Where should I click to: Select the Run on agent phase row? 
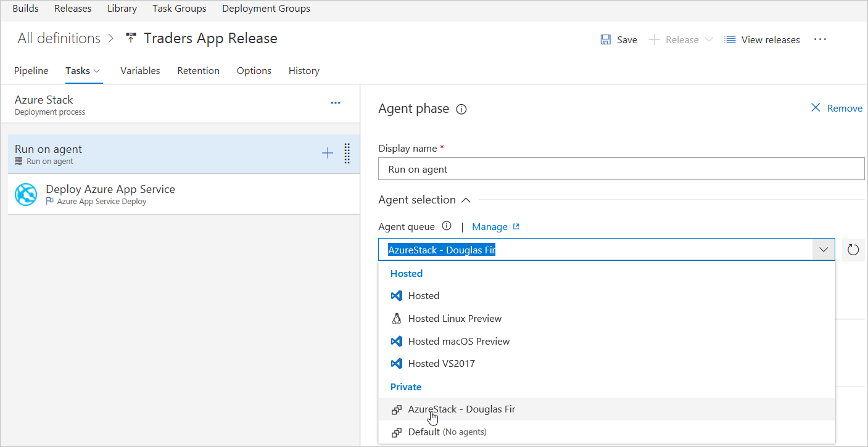coord(184,154)
